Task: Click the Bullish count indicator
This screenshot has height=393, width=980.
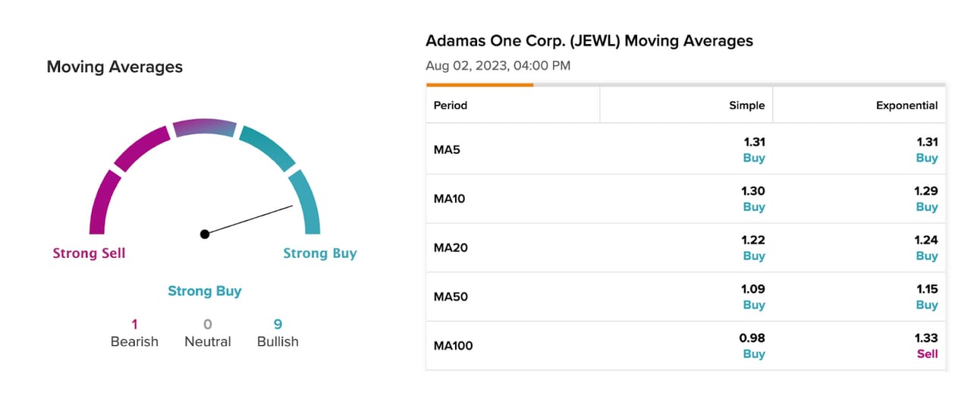Action: tap(278, 333)
